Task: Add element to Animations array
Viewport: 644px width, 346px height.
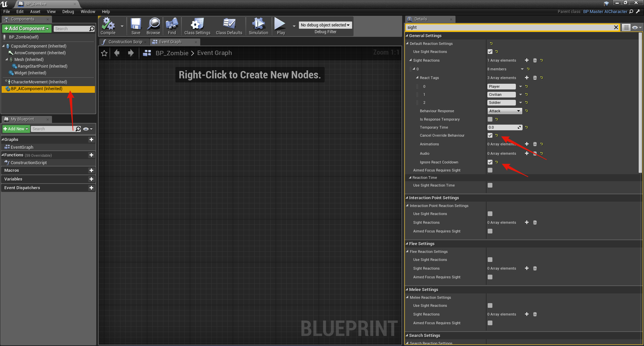Action: coord(527,144)
